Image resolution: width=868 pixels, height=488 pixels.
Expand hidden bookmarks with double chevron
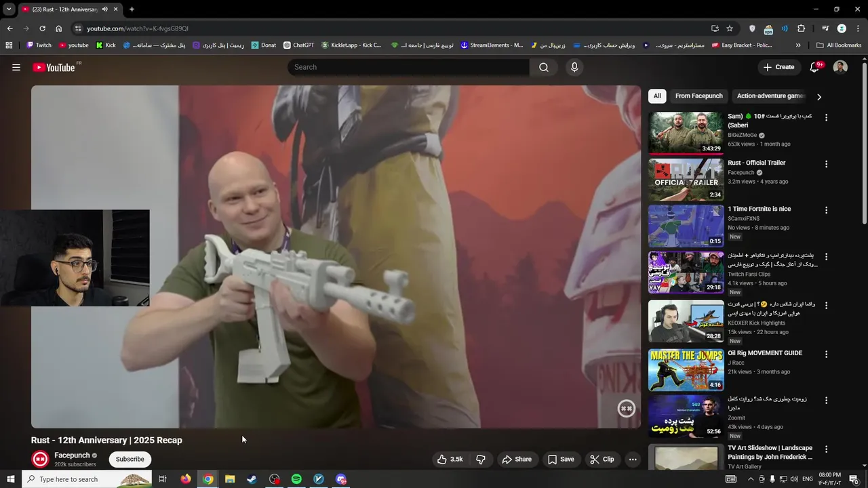pos(798,45)
